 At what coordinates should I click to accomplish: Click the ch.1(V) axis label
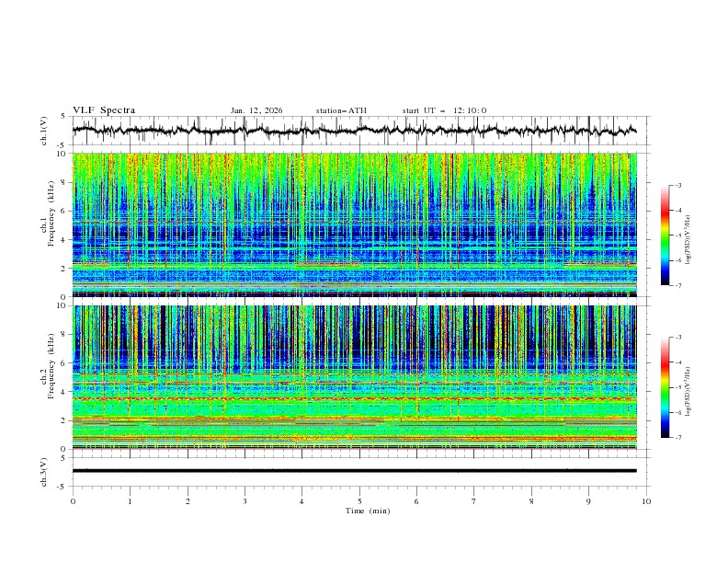(44, 131)
